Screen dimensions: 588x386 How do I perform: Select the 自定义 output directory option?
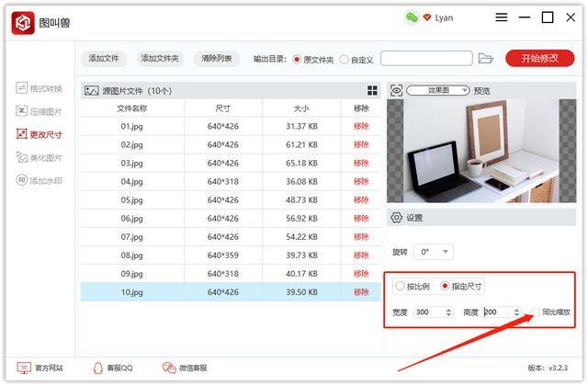click(x=344, y=59)
